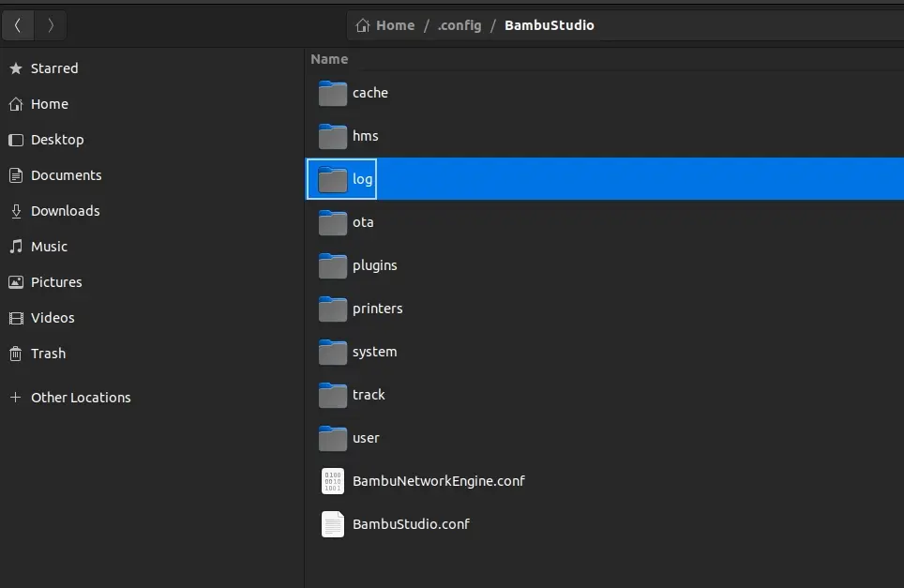This screenshot has width=904, height=588.
Task: Click the Desktop icon in sidebar
Action: (x=16, y=140)
